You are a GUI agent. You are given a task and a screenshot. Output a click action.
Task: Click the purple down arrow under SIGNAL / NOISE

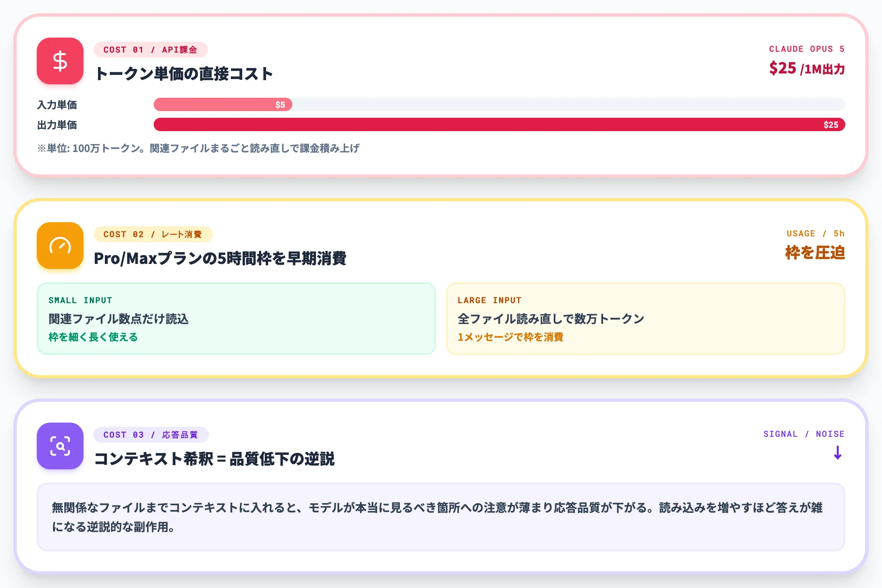pyautogui.click(x=837, y=453)
